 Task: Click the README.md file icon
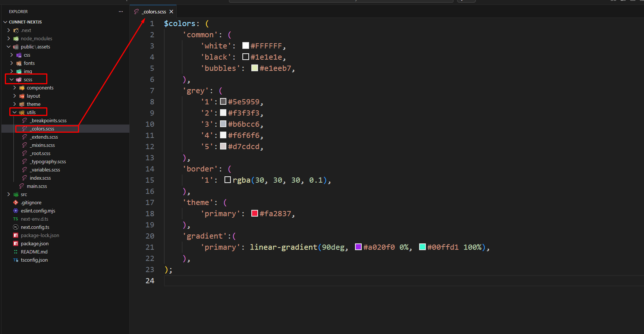tap(16, 252)
